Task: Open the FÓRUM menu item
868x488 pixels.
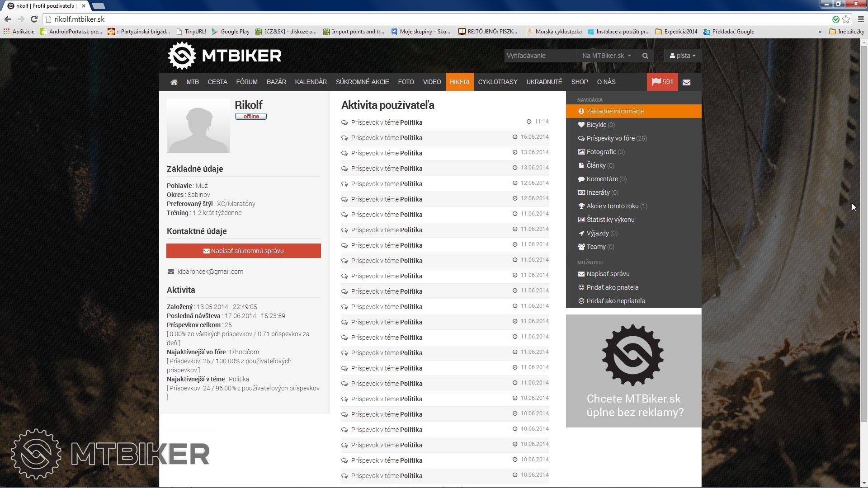Action: tap(246, 82)
